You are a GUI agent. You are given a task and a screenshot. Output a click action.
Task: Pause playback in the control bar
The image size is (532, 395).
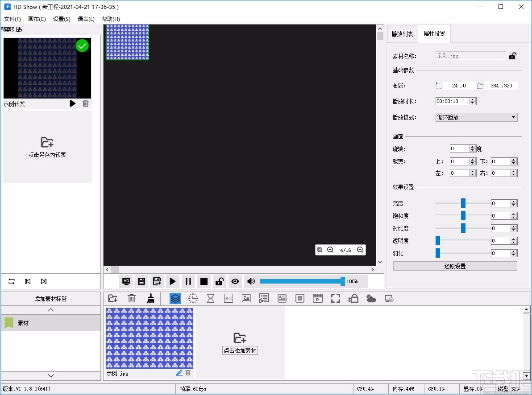click(x=188, y=281)
